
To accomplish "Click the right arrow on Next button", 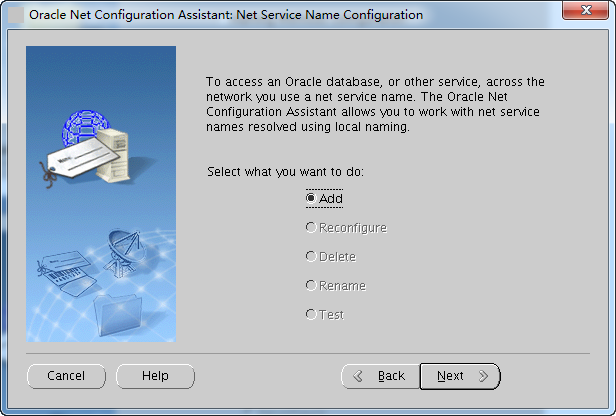I will [x=484, y=376].
